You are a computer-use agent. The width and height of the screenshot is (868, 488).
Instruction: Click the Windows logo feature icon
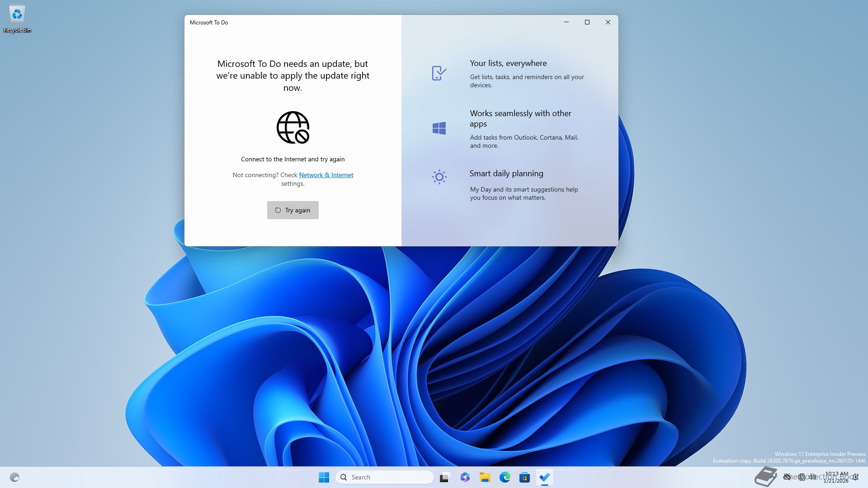point(439,128)
